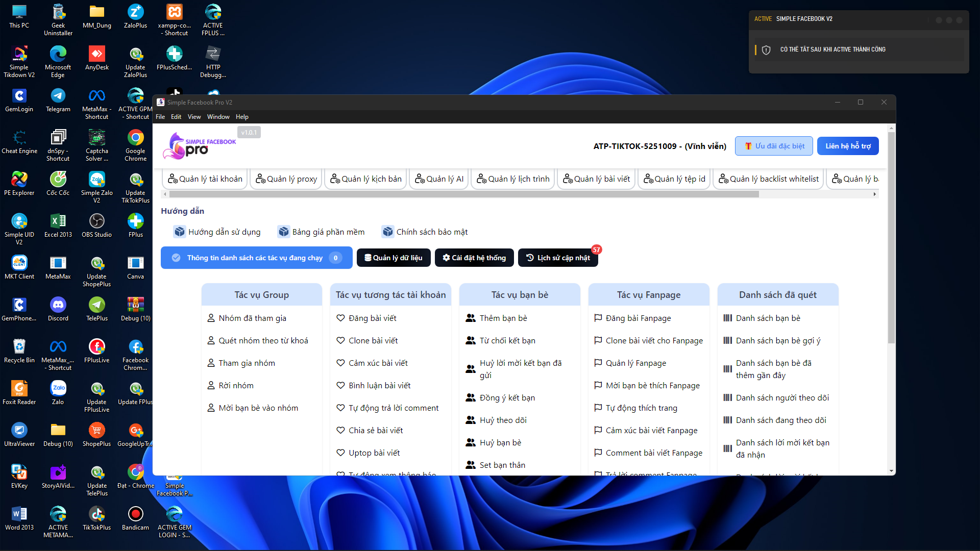980x551 pixels.
Task: Click the Simple Facebook Pro logo
Action: pos(200,146)
